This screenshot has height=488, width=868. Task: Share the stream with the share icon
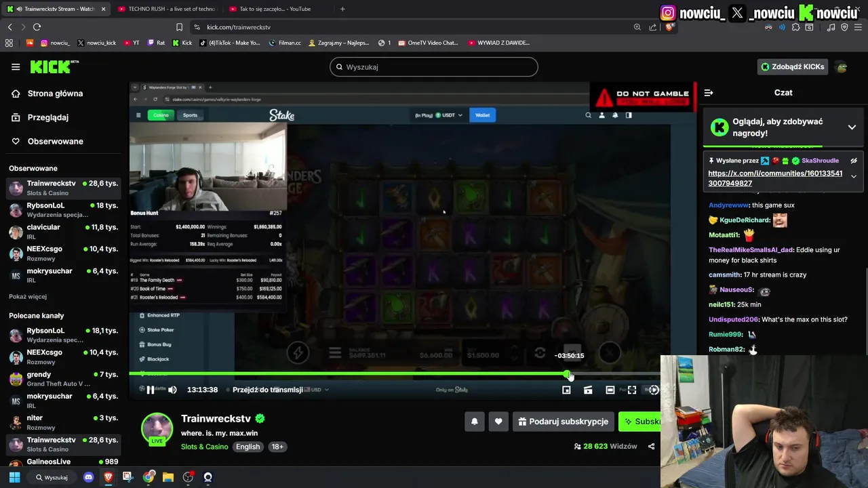pyautogui.click(x=651, y=447)
